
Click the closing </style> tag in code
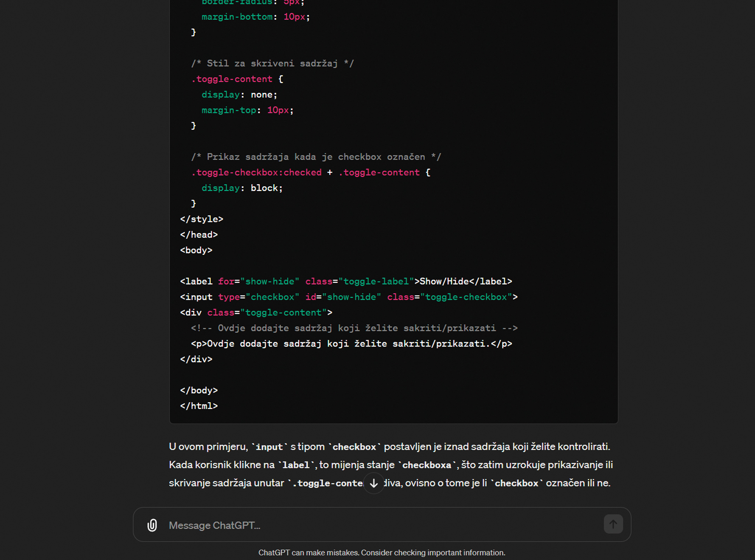coord(202,219)
